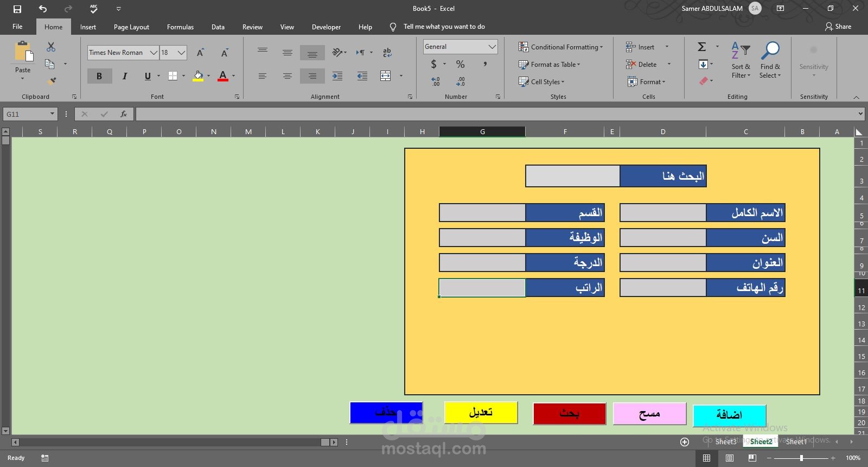Increase font size with larger A icon
Image resolution: width=868 pixels, height=467 pixels.
point(200,53)
